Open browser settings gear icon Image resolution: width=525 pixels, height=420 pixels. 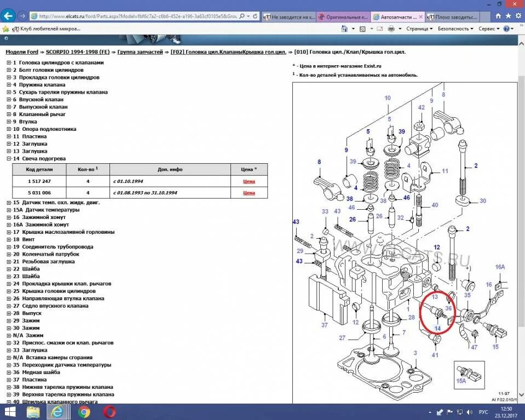(518, 16)
